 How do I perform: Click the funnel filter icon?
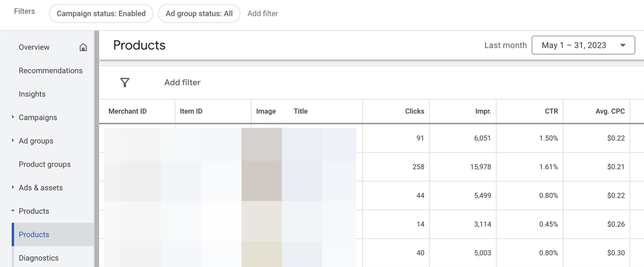point(125,83)
